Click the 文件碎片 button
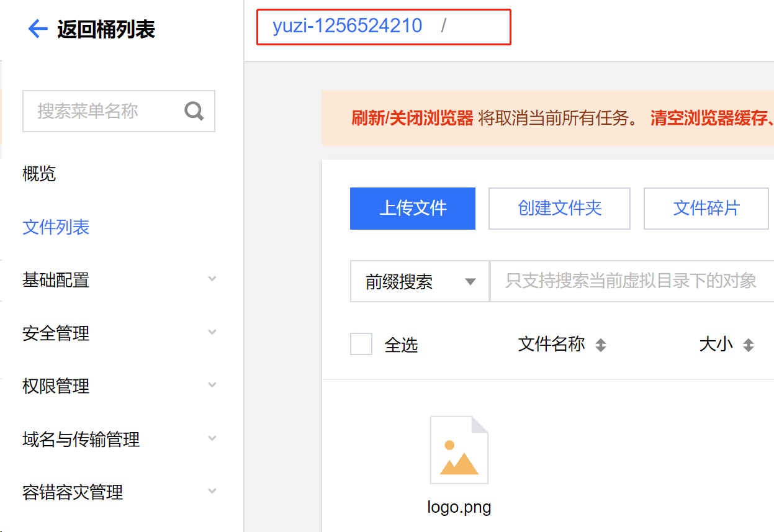 coord(706,209)
